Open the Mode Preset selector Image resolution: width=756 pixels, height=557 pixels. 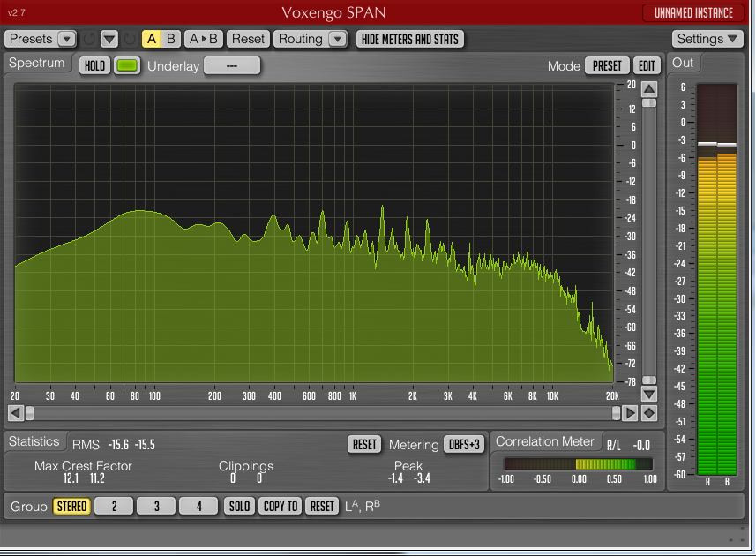tap(607, 65)
